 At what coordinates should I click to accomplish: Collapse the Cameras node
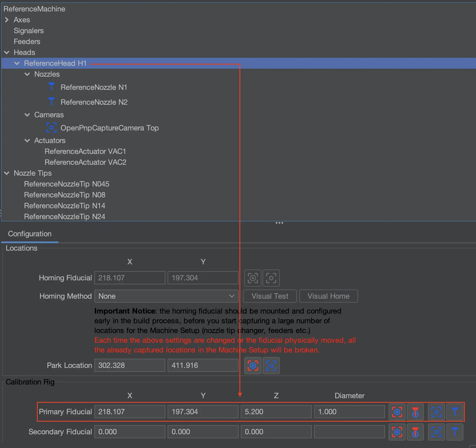pyautogui.click(x=27, y=115)
